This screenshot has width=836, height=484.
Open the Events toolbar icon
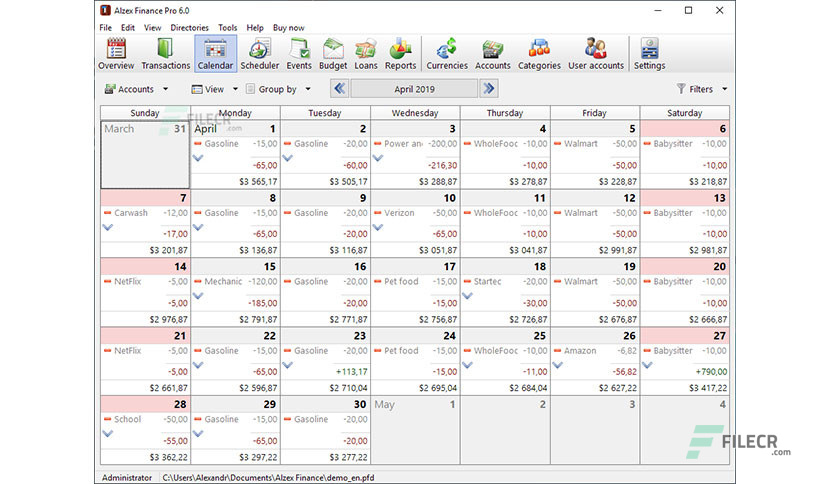pyautogui.click(x=299, y=54)
